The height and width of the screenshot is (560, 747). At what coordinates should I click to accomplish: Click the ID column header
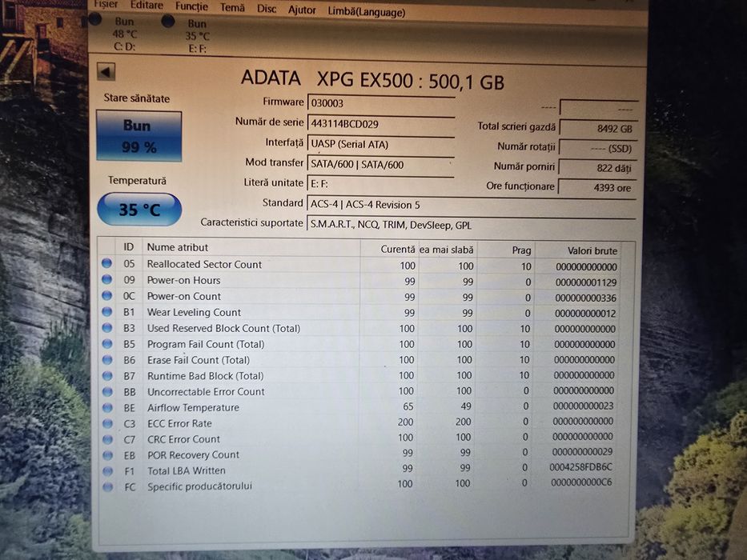pyautogui.click(x=129, y=247)
